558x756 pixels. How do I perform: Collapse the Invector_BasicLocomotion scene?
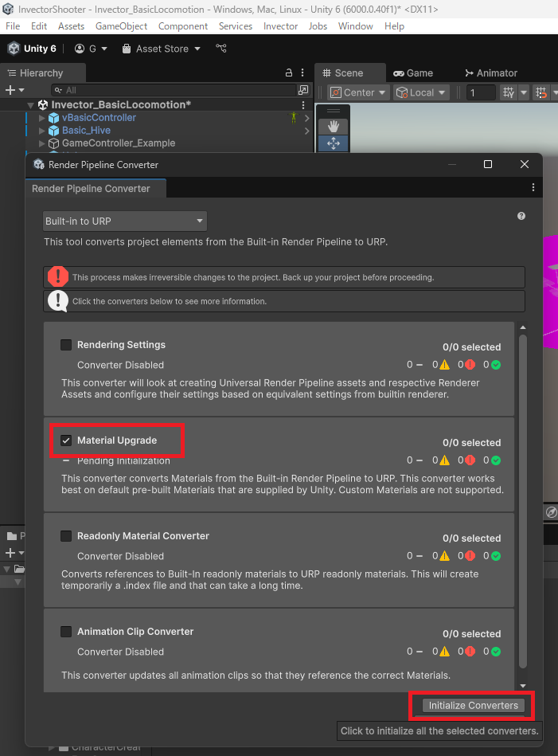[31, 104]
